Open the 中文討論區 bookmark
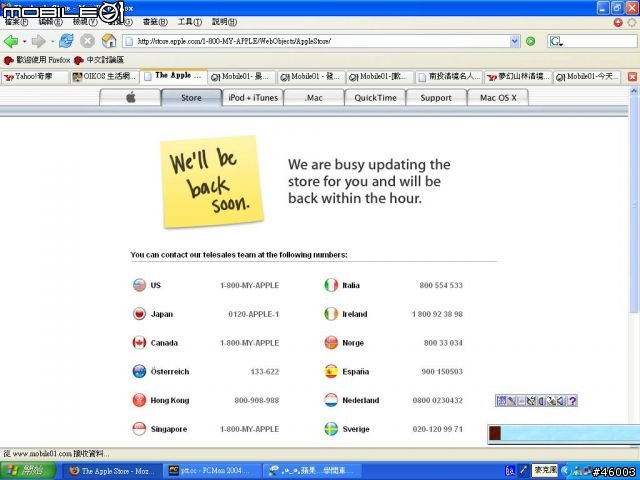The height and width of the screenshot is (480, 640). [99, 60]
